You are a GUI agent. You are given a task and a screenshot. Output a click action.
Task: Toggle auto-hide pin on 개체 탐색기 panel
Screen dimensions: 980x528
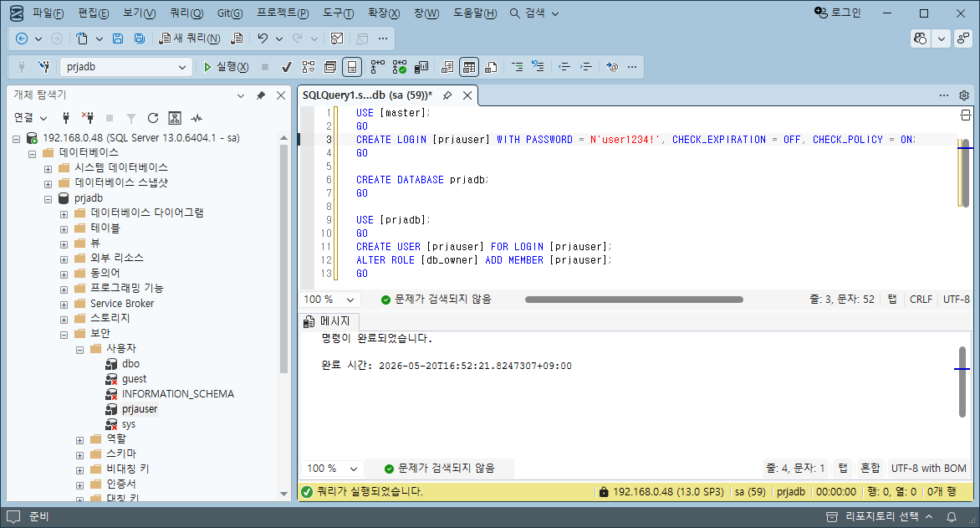[x=261, y=95]
